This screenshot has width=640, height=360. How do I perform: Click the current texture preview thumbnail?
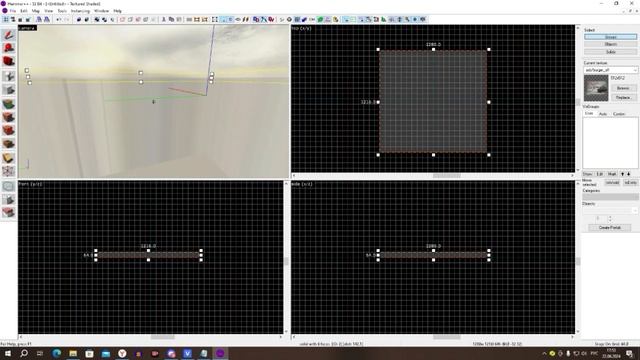596,88
